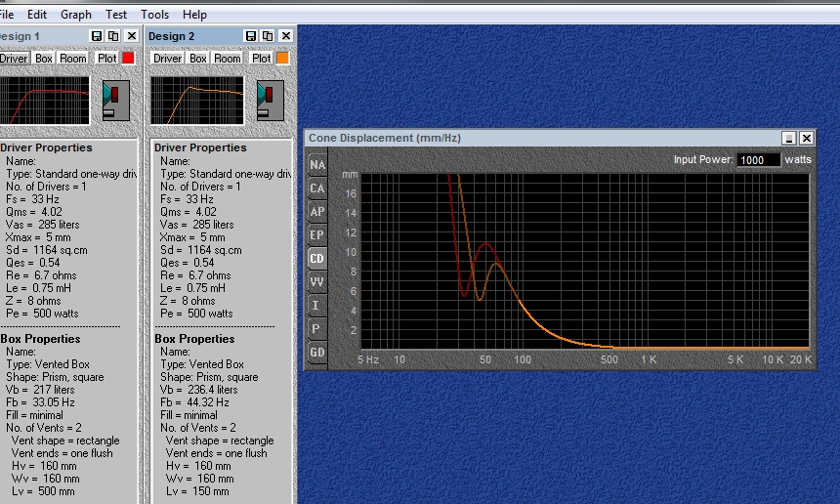Click the Input Power watts field
The height and width of the screenshot is (504, 840).
click(758, 160)
